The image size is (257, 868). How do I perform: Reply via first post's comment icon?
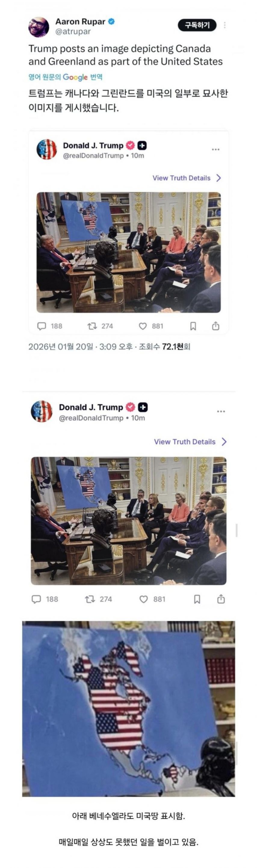coord(42,326)
